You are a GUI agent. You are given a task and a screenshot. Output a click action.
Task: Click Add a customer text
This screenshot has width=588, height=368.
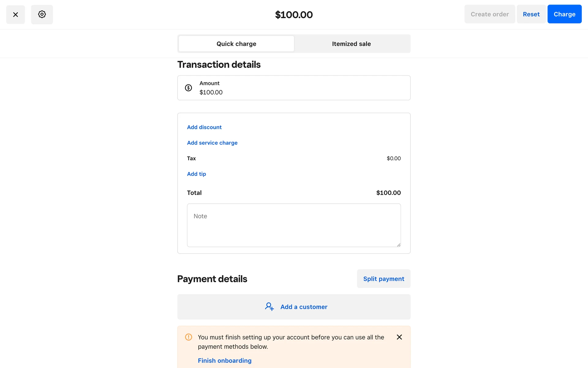304,307
